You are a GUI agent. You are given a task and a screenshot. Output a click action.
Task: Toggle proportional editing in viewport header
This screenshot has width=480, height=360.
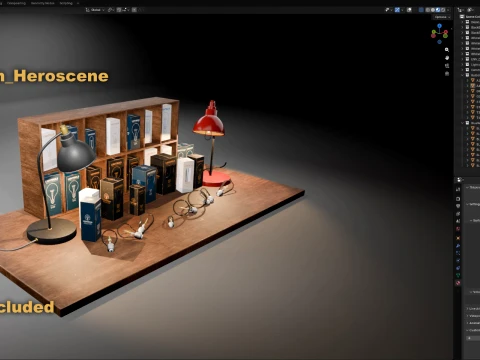click(x=134, y=10)
